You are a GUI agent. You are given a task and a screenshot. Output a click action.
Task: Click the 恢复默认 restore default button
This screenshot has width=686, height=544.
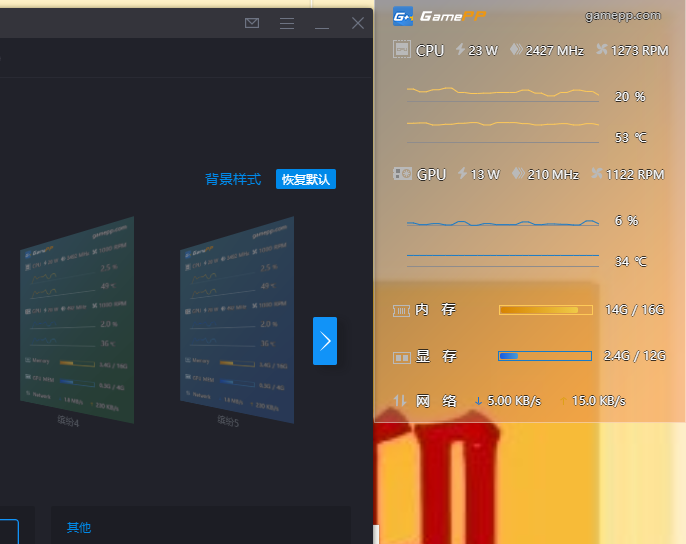(306, 179)
